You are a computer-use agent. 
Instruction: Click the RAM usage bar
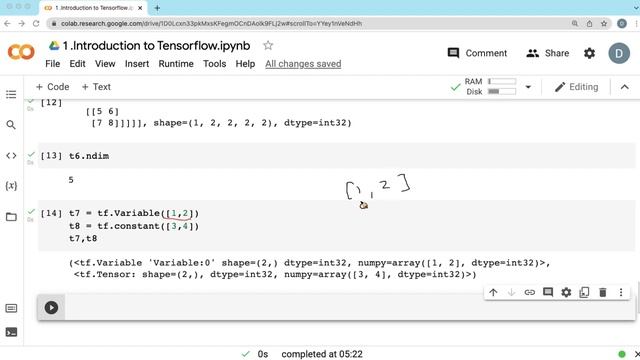click(x=502, y=81)
